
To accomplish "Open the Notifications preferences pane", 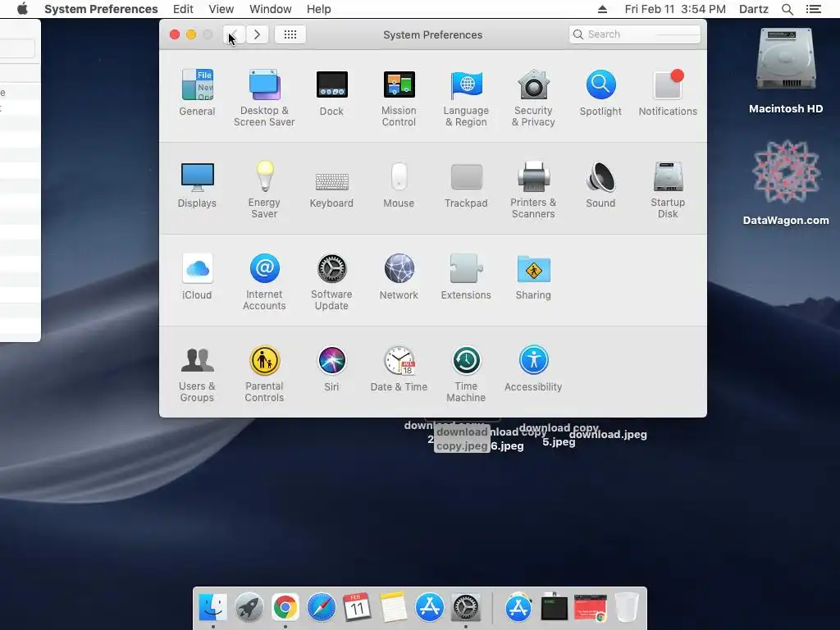I will (668, 92).
